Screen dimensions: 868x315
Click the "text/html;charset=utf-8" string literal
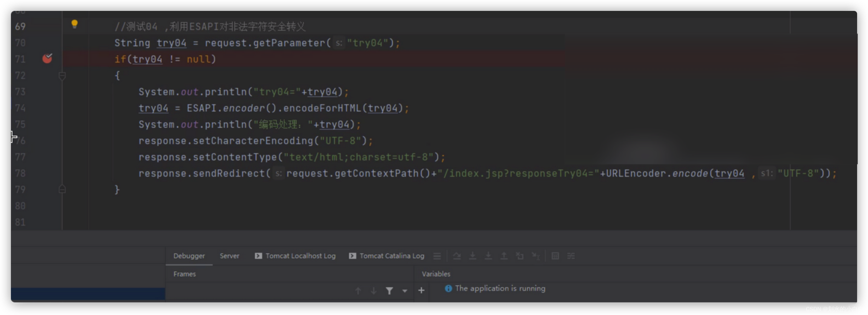(x=359, y=157)
